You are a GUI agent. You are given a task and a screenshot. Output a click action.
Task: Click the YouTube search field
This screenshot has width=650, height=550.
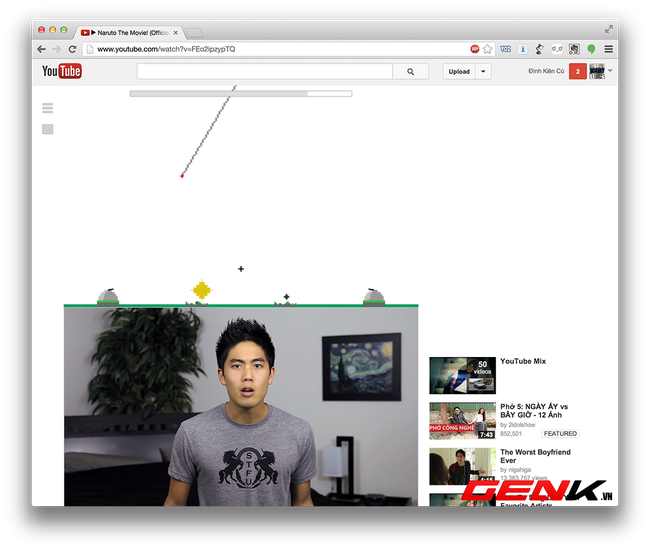[264, 71]
